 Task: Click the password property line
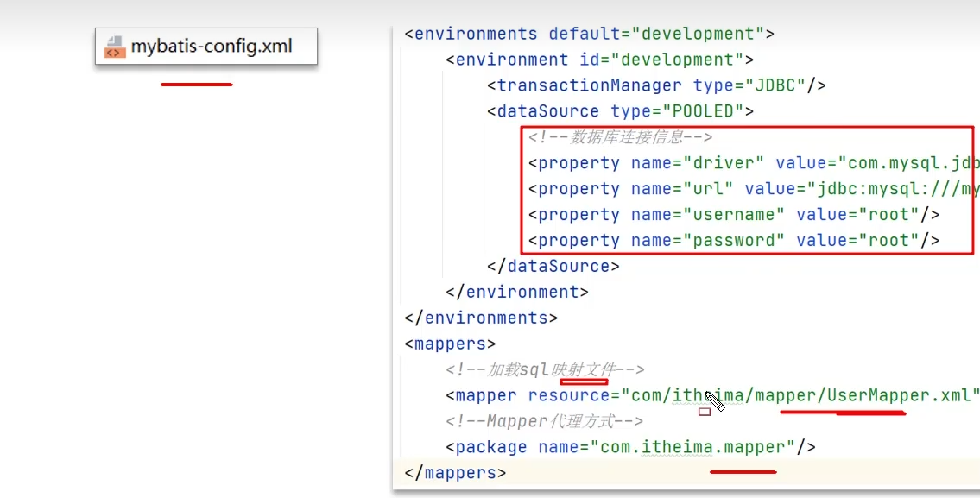[x=733, y=241]
